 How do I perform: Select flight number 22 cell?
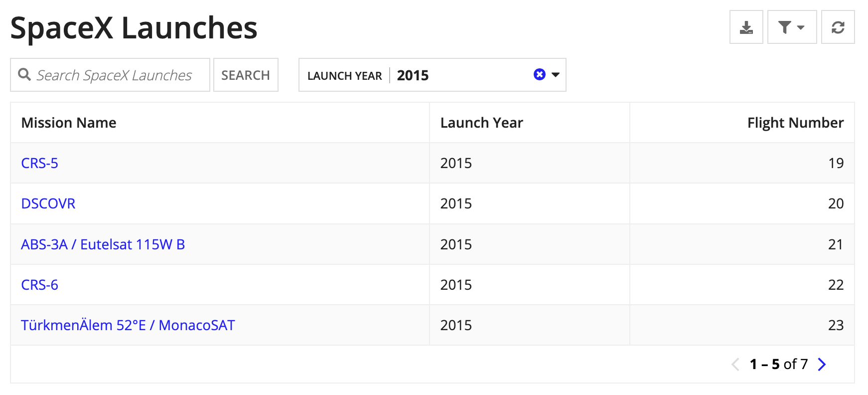pos(742,285)
